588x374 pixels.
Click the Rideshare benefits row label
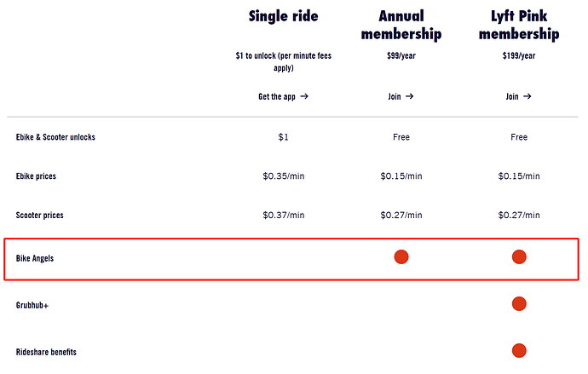(x=45, y=351)
